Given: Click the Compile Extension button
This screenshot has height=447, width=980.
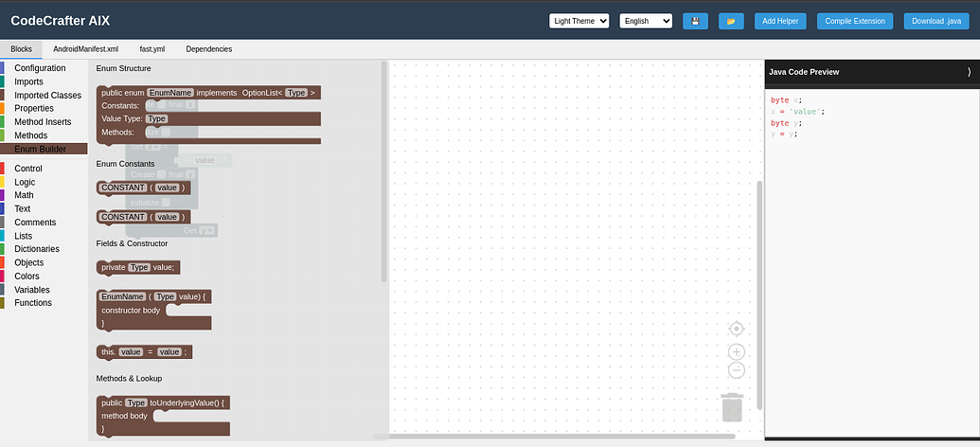Looking at the screenshot, I should click(x=855, y=21).
